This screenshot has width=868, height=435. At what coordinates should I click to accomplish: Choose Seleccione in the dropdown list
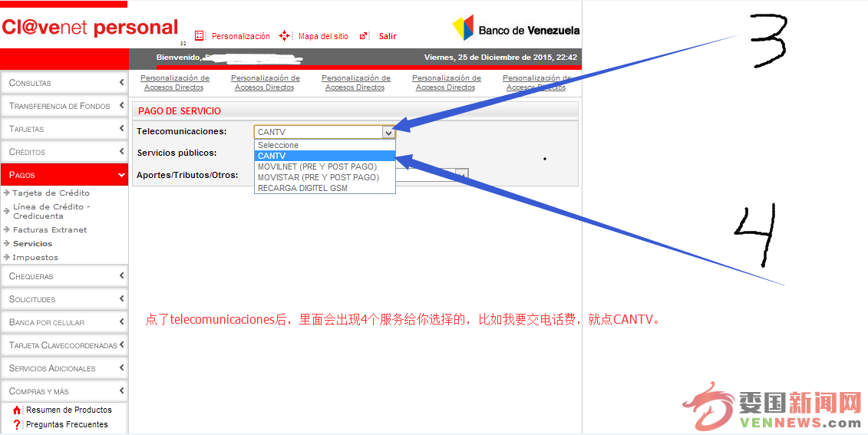tap(325, 145)
